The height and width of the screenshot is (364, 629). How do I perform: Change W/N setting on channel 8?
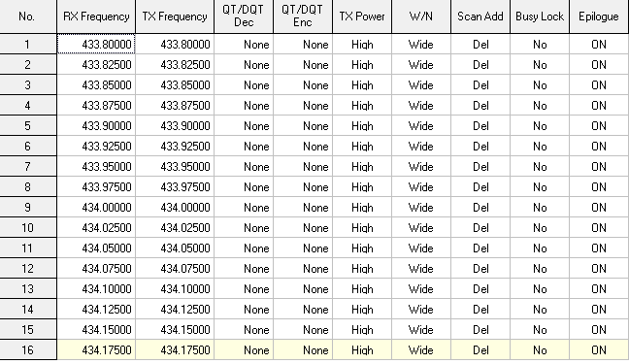click(x=421, y=187)
